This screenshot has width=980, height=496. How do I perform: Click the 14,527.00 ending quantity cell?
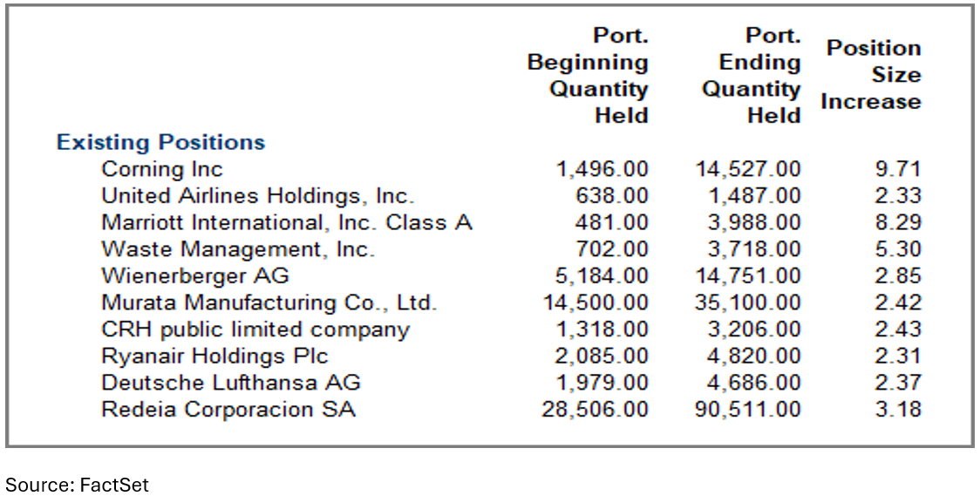click(747, 169)
